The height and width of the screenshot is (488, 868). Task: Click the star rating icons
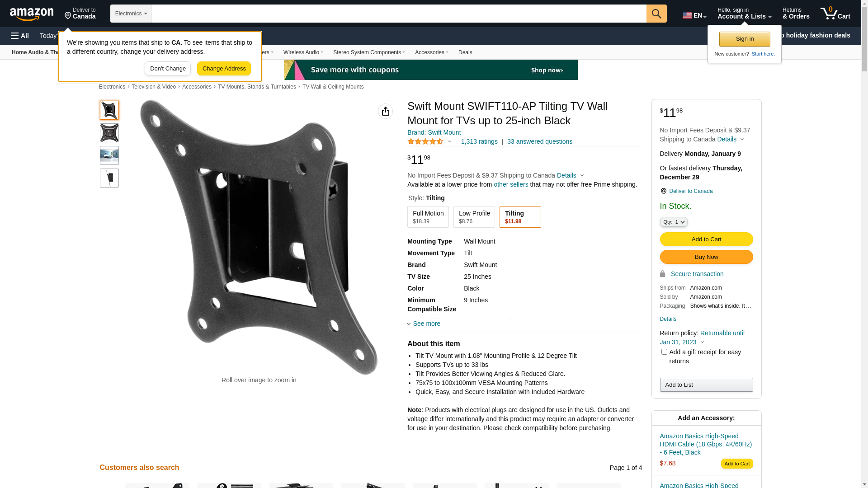point(425,141)
